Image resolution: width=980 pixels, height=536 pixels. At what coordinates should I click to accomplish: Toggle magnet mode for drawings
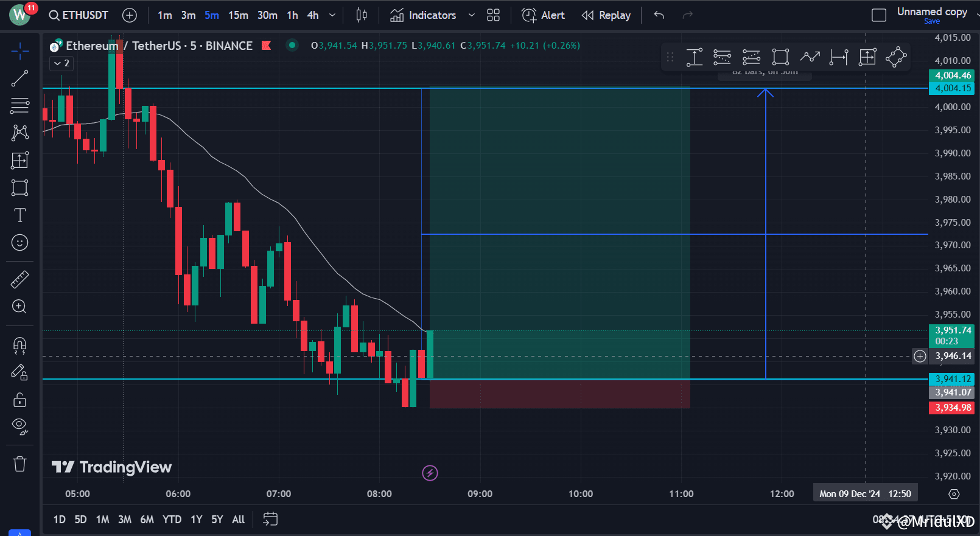point(20,346)
